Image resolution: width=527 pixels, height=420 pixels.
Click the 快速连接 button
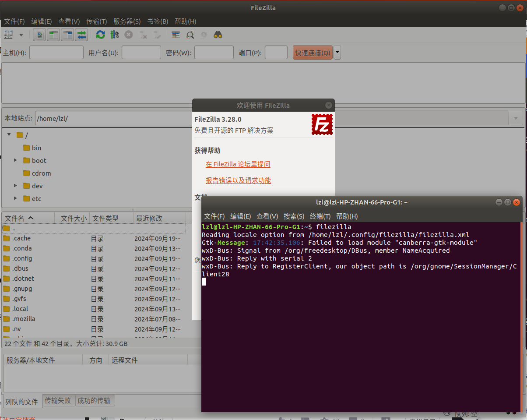(x=312, y=52)
